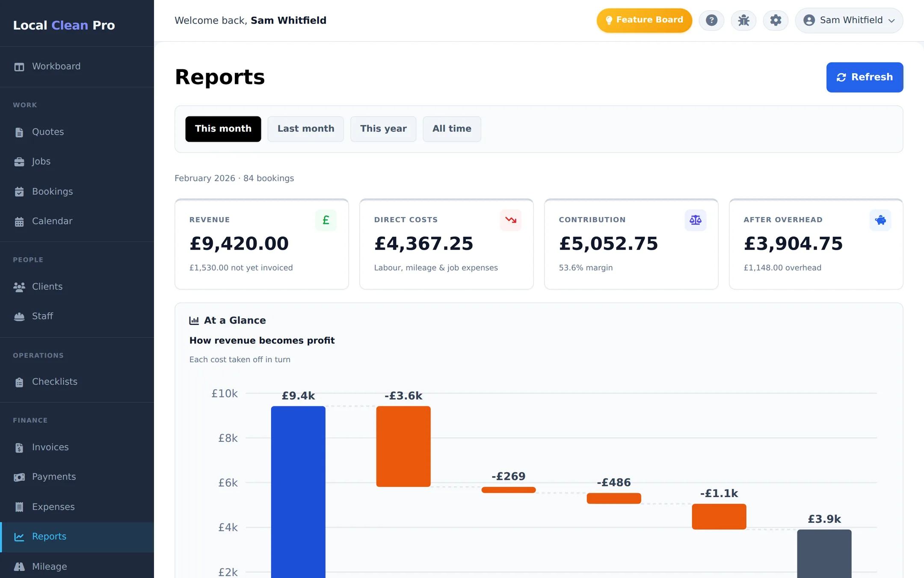Expand the Sam Whitfield account dropdown
This screenshot has height=578, width=924.
coord(849,20)
